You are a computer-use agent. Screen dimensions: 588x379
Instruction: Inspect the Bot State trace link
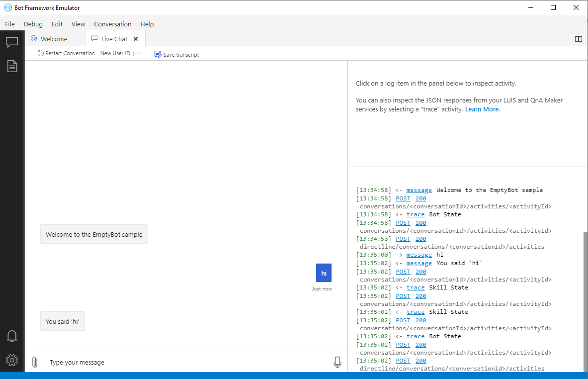[x=415, y=214]
